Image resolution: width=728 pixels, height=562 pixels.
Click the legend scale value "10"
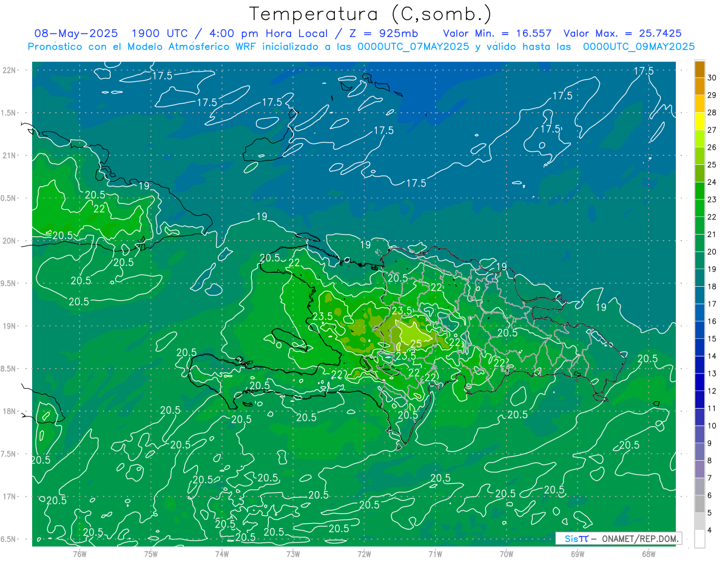tap(712, 426)
